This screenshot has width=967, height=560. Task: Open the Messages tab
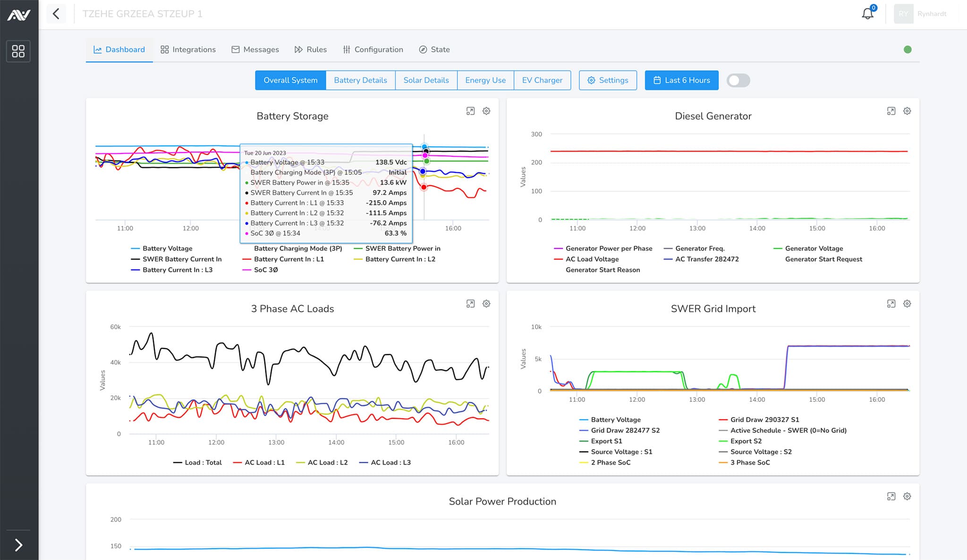click(x=255, y=50)
